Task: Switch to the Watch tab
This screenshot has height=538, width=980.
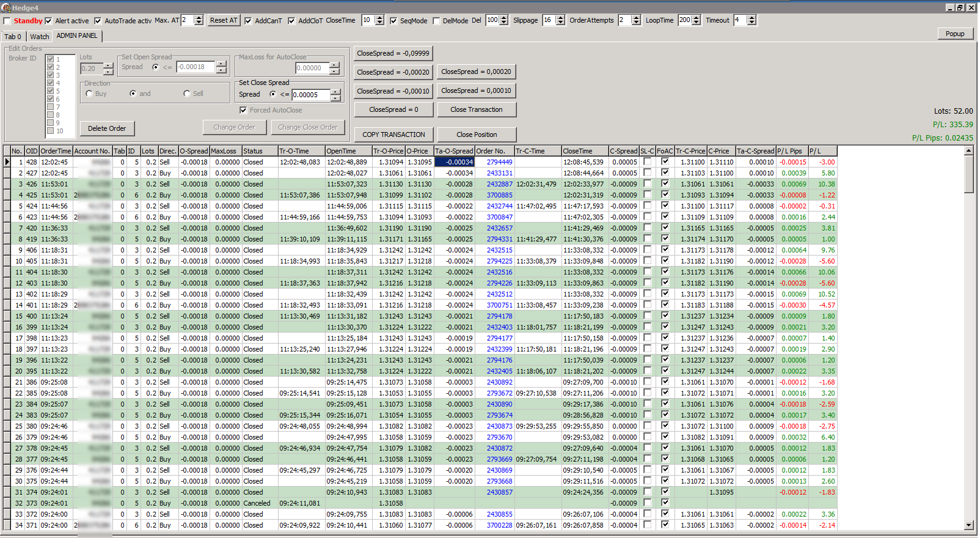Action: [40, 37]
